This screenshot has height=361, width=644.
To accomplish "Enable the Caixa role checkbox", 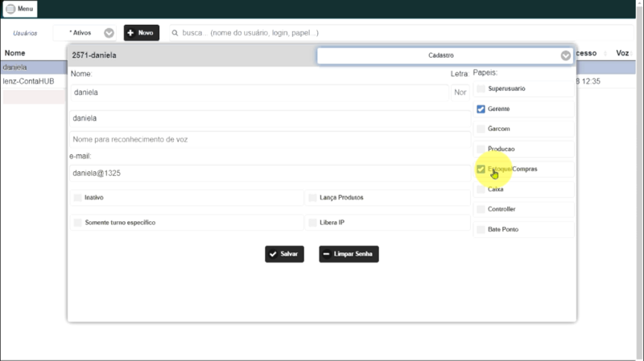I will (x=481, y=189).
